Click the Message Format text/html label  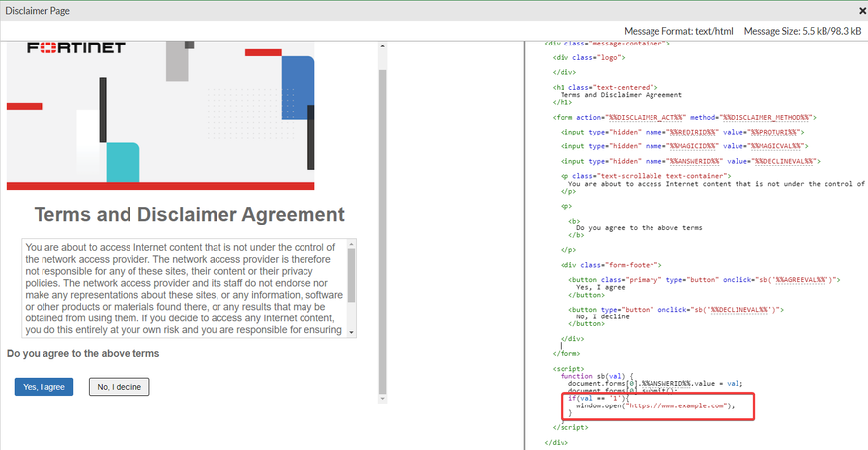click(x=679, y=31)
